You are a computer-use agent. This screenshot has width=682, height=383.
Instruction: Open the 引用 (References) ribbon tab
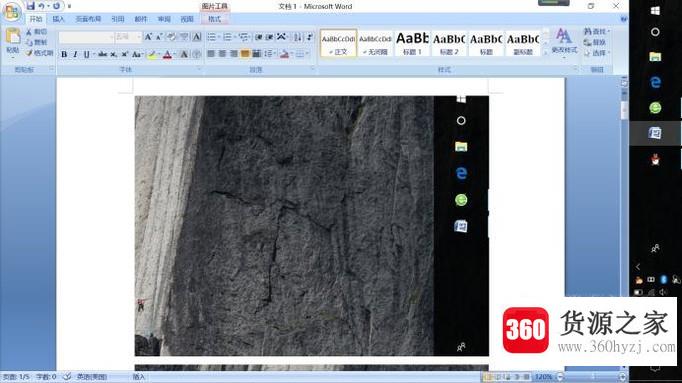point(118,19)
